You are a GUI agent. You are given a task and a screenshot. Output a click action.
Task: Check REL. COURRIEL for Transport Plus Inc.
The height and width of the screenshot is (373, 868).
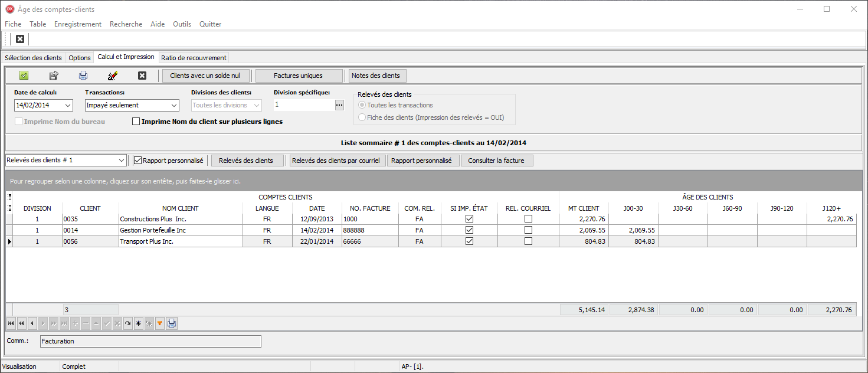tap(528, 241)
